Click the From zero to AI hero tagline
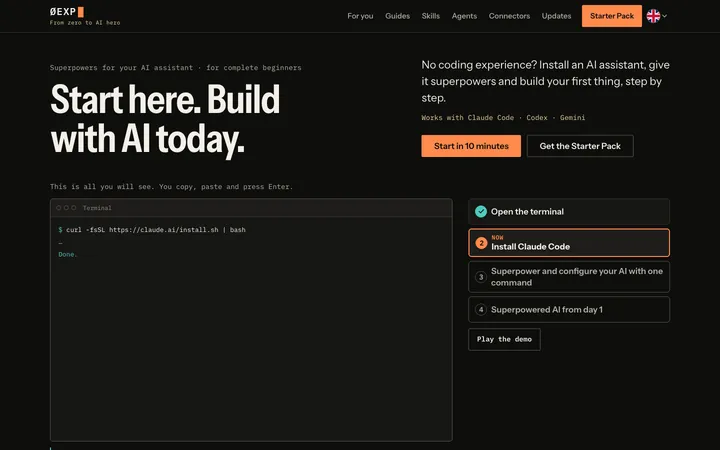The width and height of the screenshot is (720, 450). coord(85,22)
